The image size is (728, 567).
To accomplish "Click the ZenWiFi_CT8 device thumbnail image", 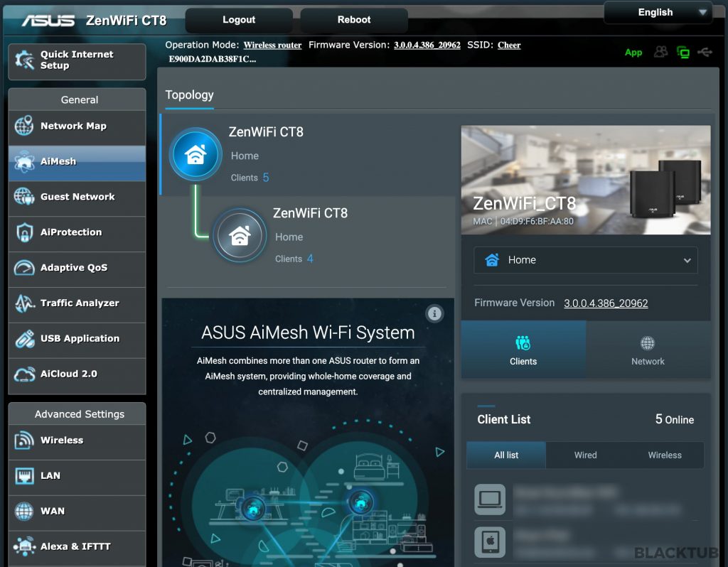I will coord(586,180).
